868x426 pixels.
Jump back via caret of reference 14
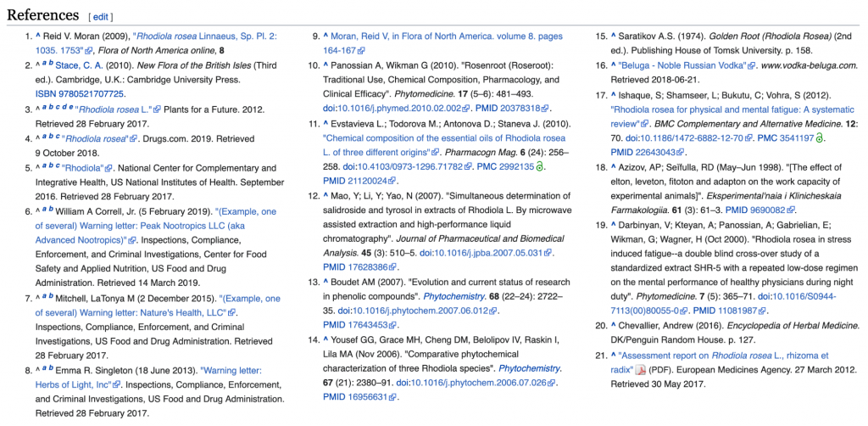tap(325, 339)
